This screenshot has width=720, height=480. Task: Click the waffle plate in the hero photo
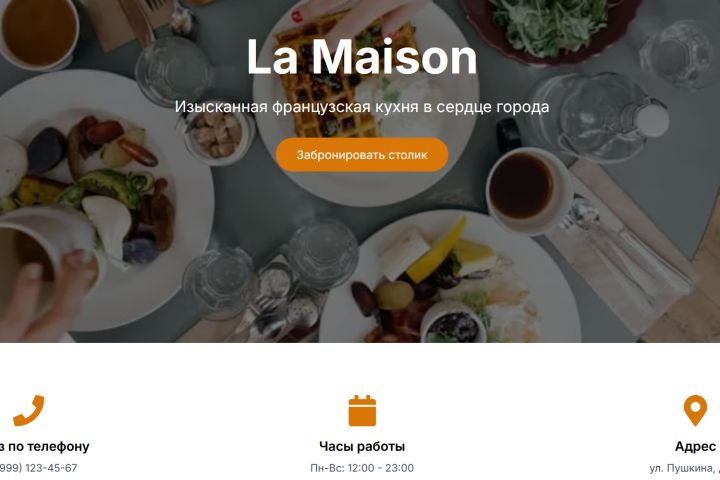[x=365, y=101]
